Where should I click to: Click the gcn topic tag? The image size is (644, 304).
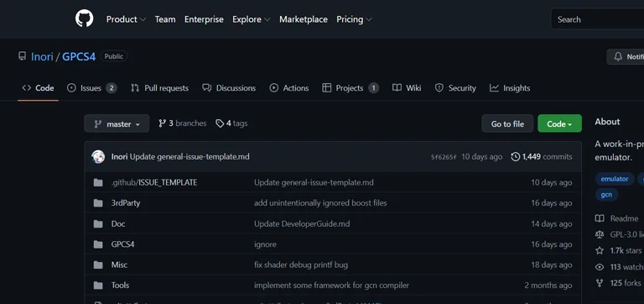tap(606, 194)
